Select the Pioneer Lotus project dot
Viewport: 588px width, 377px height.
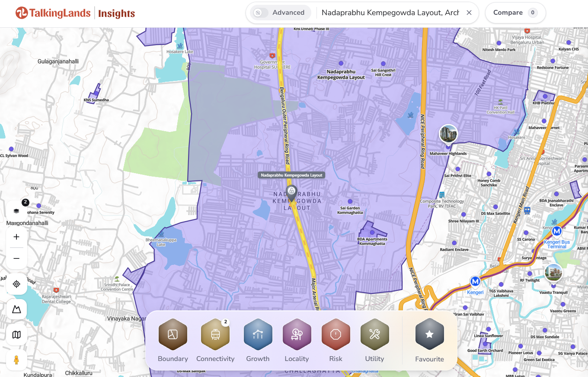(x=520, y=346)
